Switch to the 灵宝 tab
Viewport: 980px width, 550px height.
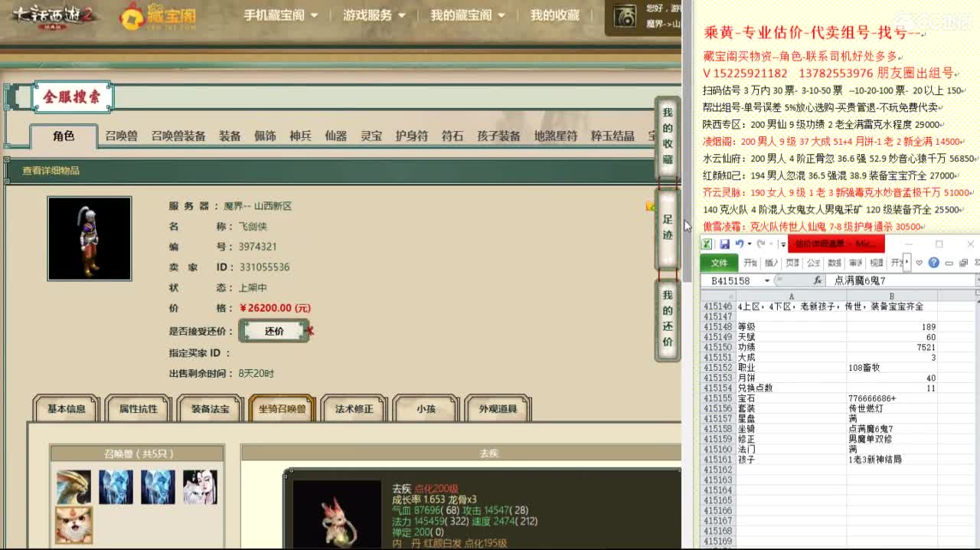[x=371, y=136]
